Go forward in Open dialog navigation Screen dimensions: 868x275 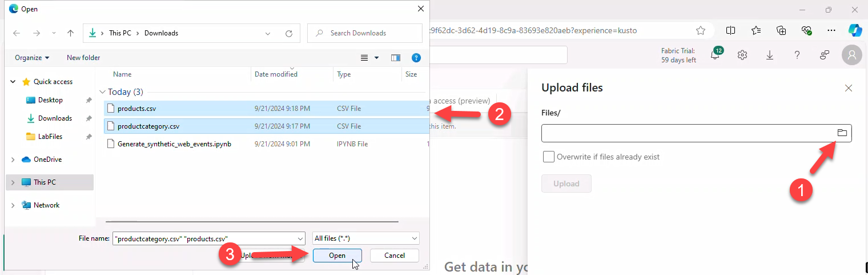tap(36, 33)
